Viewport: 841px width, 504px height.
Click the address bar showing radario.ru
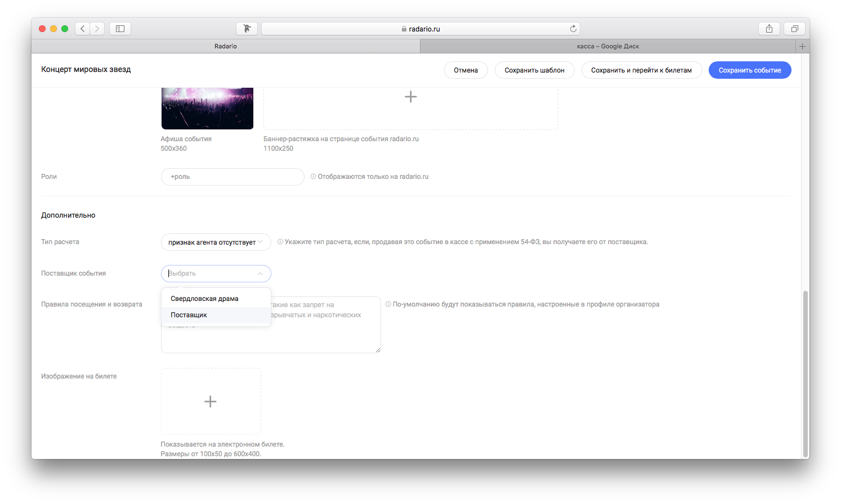click(420, 29)
